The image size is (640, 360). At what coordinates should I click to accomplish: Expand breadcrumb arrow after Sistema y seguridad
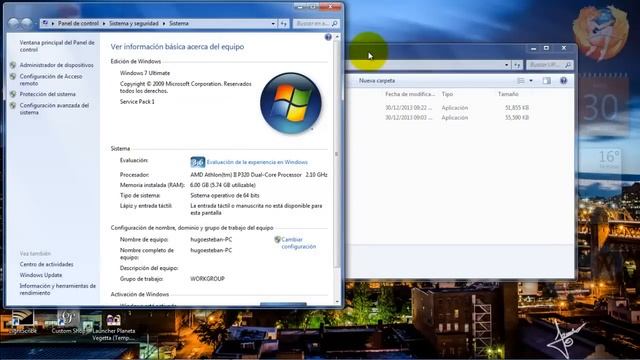point(164,24)
